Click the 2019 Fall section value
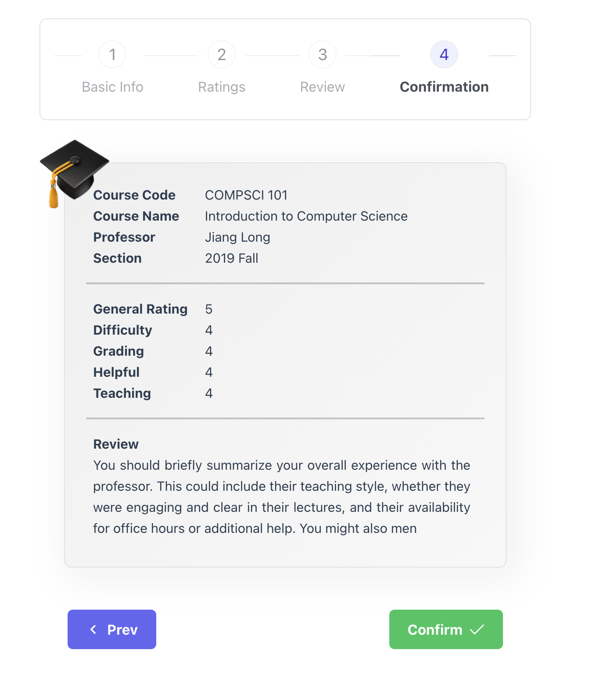589x700 pixels. [231, 258]
